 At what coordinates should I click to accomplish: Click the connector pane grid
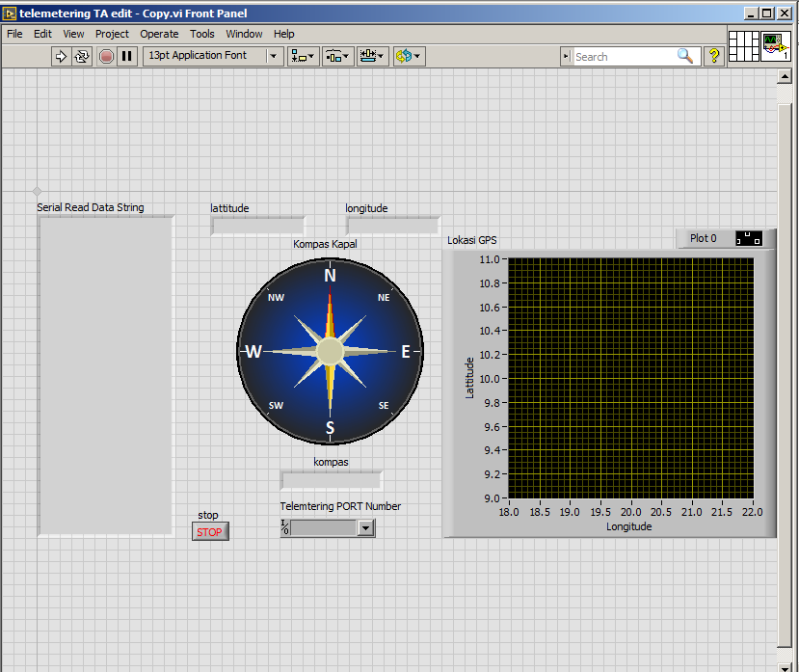pos(743,46)
